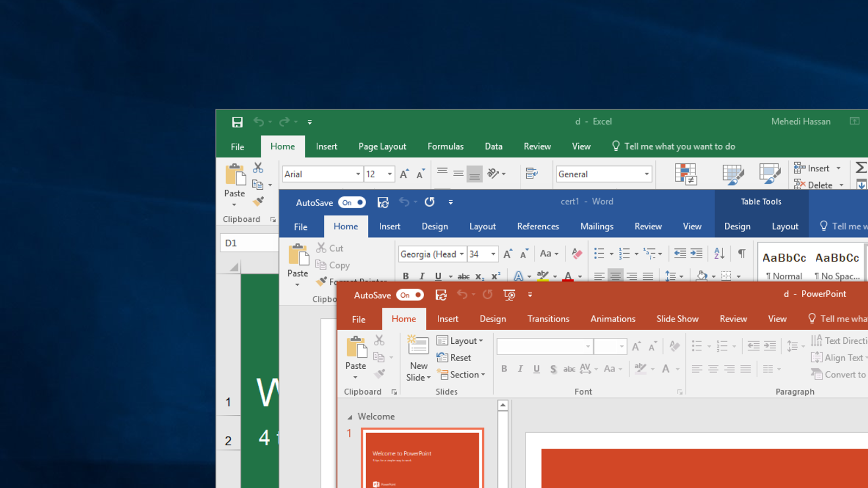Image resolution: width=868 pixels, height=488 pixels.
Task: Expand PowerPoint Section dropdown
Action: (x=461, y=375)
